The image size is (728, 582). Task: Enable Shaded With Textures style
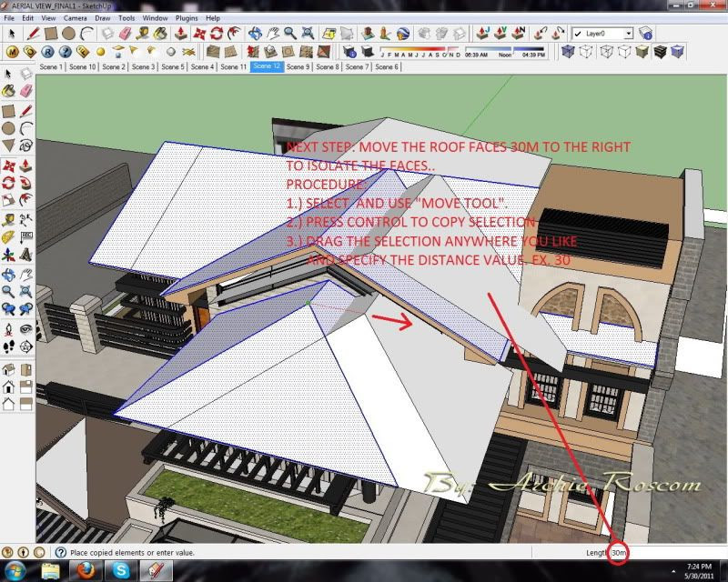[660, 52]
